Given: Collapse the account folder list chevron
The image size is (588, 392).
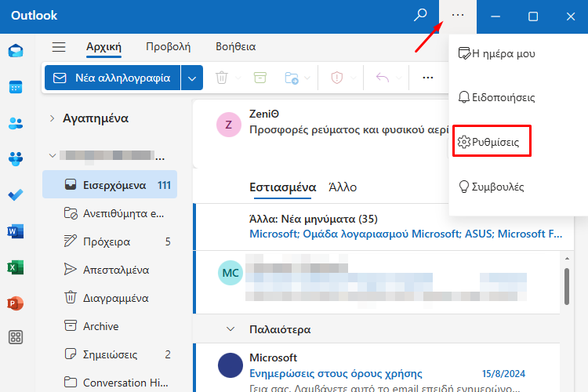Looking at the screenshot, I should [52, 155].
